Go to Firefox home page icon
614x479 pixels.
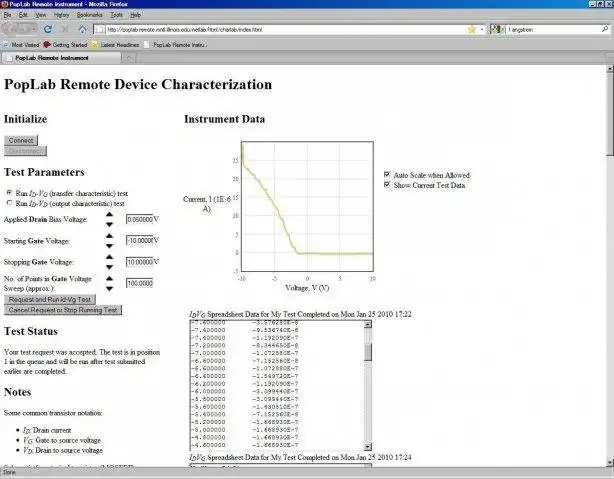82,29
